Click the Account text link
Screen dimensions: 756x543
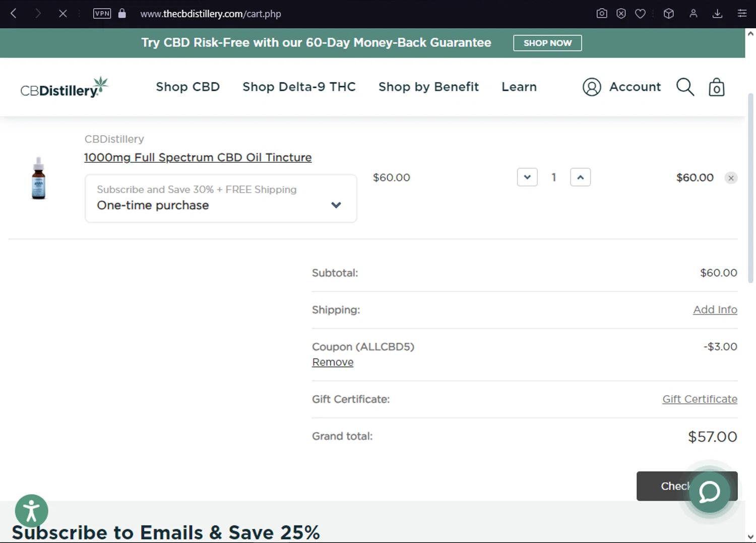[x=635, y=87]
